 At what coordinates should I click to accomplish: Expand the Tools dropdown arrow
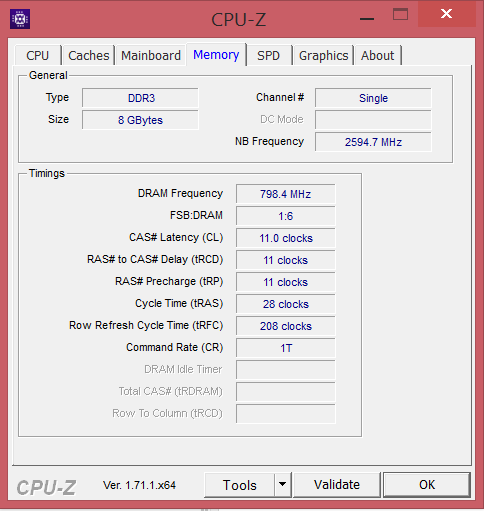click(283, 485)
